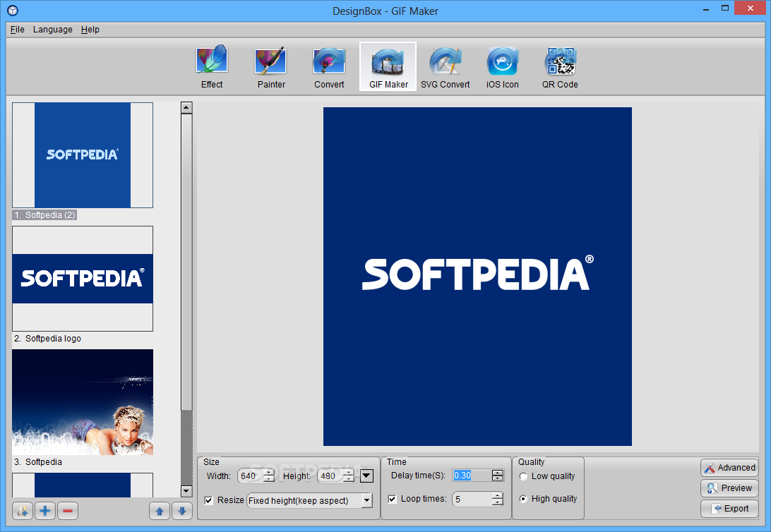Image resolution: width=771 pixels, height=532 pixels.
Task: Open the Painter tool
Action: pos(271,67)
